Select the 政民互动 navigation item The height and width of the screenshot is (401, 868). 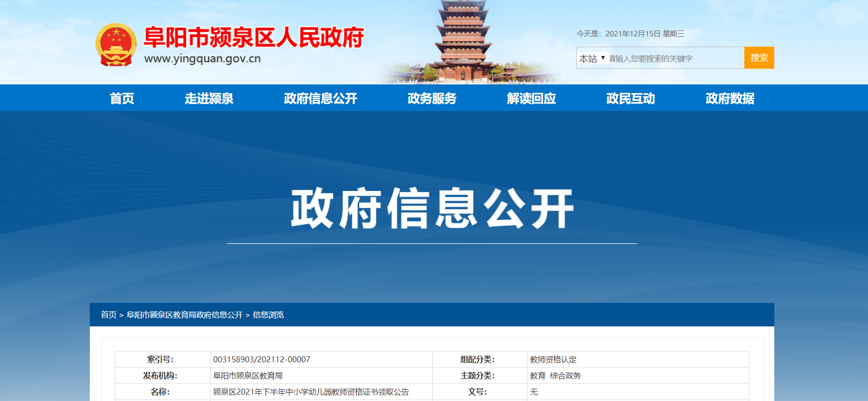(x=631, y=98)
